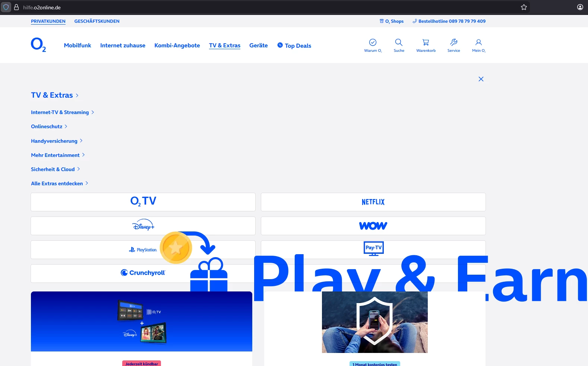This screenshot has height=366, width=588.
Task: Open the Mein O2 profile icon
Action: 478,42
